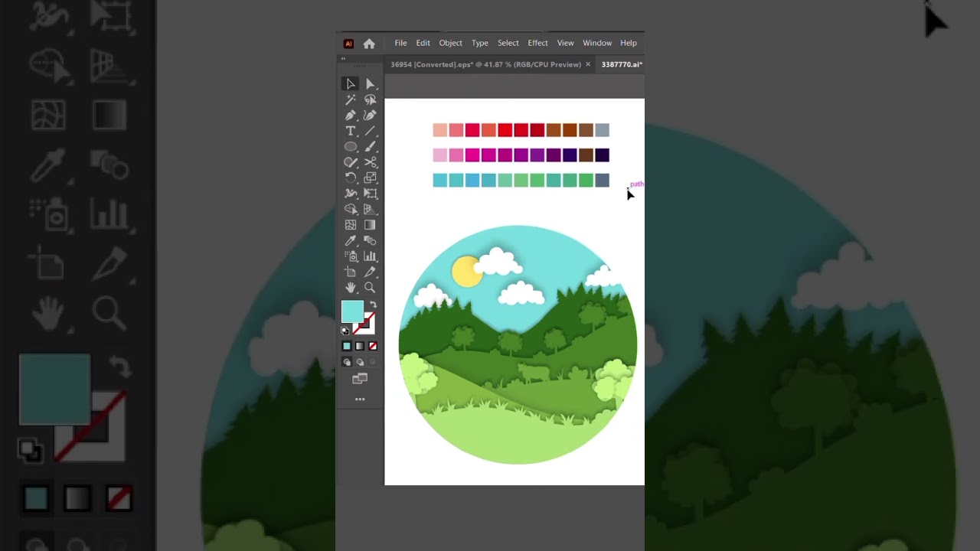Viewport: 980px width, 551px height.
Task: Select the Gradient tool
Action: tap(371, 225)
